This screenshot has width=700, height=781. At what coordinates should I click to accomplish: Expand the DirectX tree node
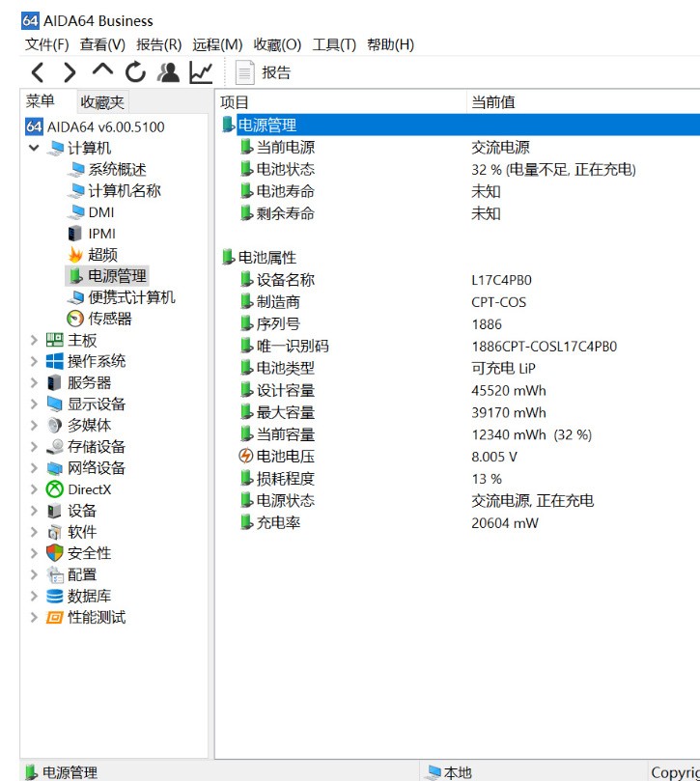(x=34, y=489)
